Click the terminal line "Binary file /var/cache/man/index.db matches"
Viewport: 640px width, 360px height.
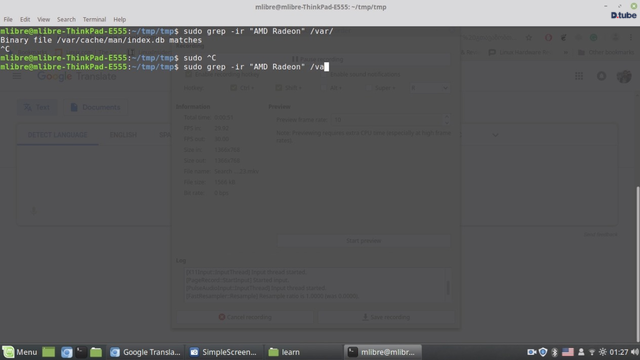click(101, 40)
